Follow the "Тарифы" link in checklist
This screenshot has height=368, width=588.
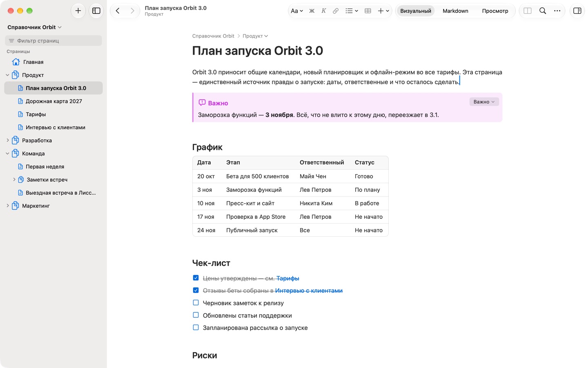click(288, 278)
